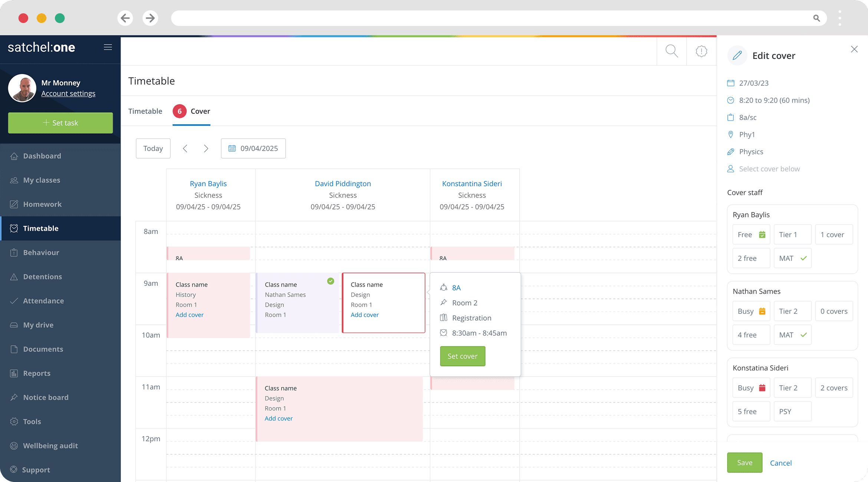Click Select cover below field
The image size is (868, 482).
point(769,169)
